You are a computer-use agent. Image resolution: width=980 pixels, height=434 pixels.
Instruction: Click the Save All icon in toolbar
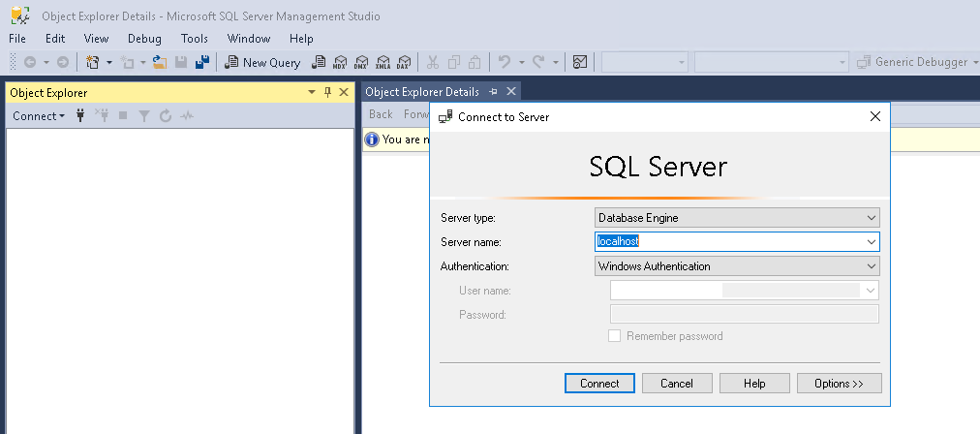(202, 63)
